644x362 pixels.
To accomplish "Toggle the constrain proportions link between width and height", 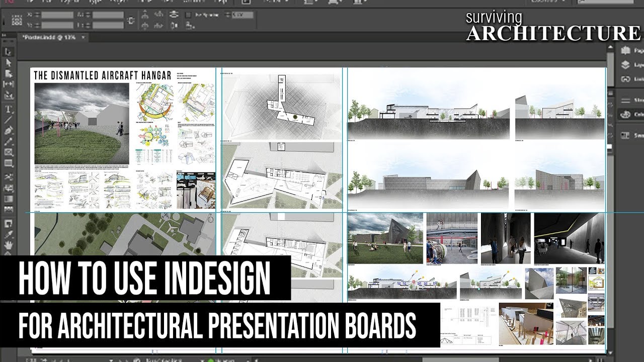I will point(131,19).
